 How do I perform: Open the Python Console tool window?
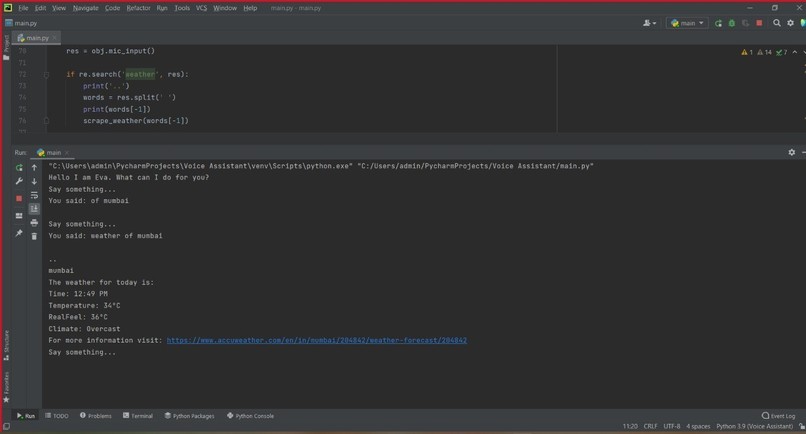250,415
